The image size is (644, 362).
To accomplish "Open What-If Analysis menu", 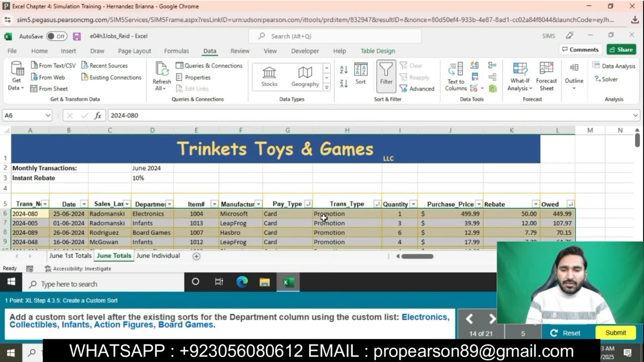I will click(x=520, y=76).
